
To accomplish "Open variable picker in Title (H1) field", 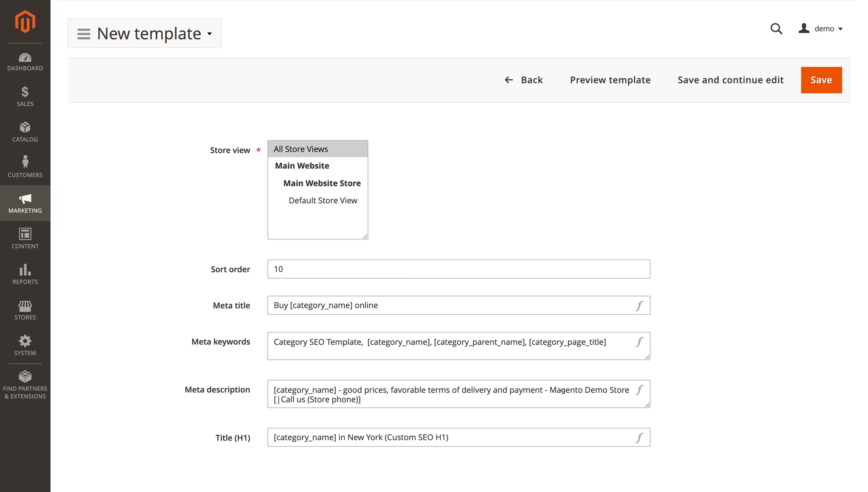I will click(639, 438).
